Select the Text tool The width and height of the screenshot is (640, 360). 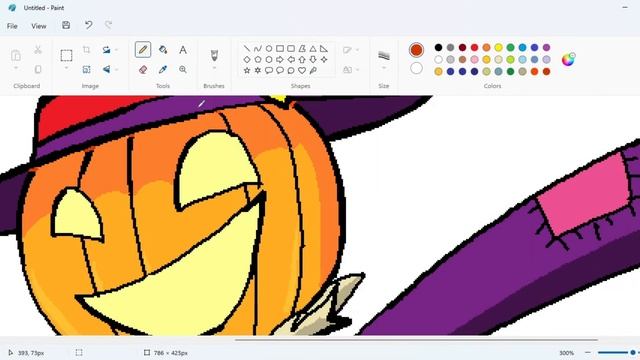pos(183,50)
